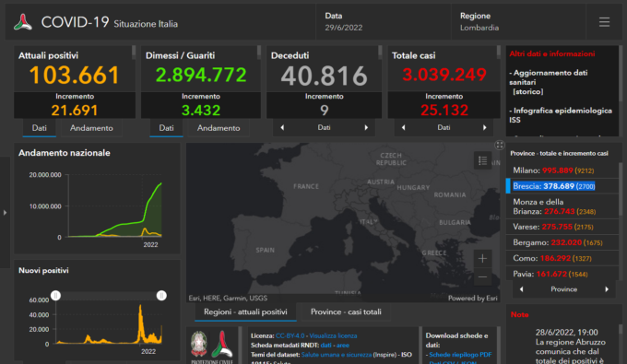627x364 pixels.
Task: Go to next page in Deceduti card
Action: point(366,127)
